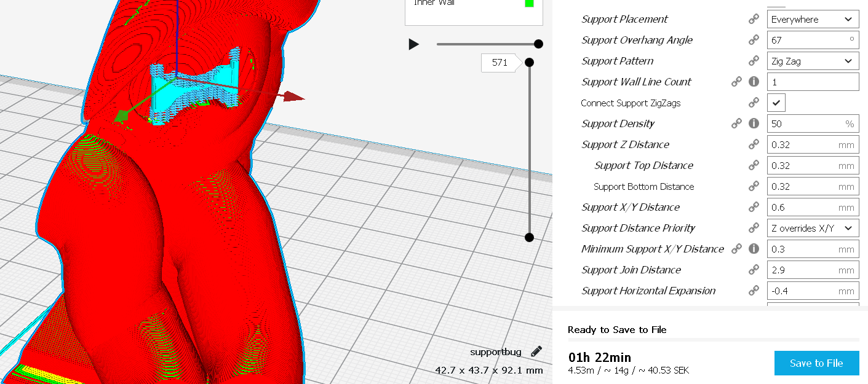The height and width of the screenshot is (384, 868).
Task: Click the Support Join Distance field
Action: point(813,270)
